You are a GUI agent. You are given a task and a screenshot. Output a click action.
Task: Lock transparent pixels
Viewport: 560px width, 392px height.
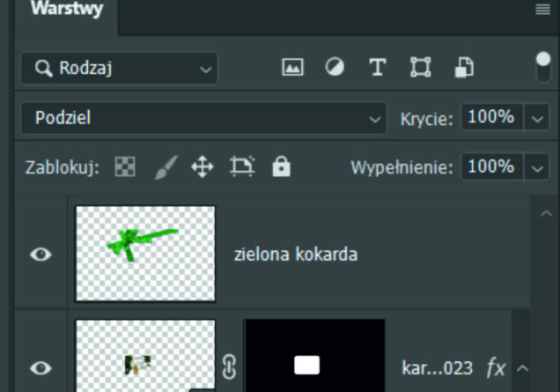[125, 166]
